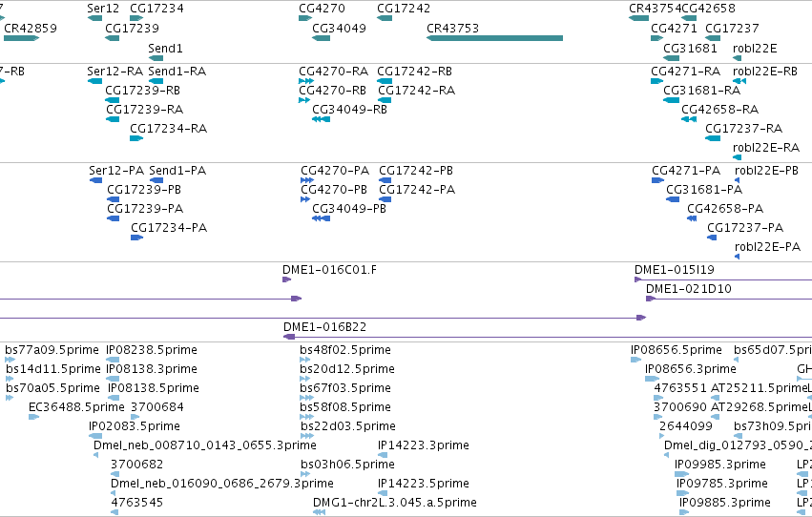Click the bs20d12.5prime EST label

[x=347, y=369]
